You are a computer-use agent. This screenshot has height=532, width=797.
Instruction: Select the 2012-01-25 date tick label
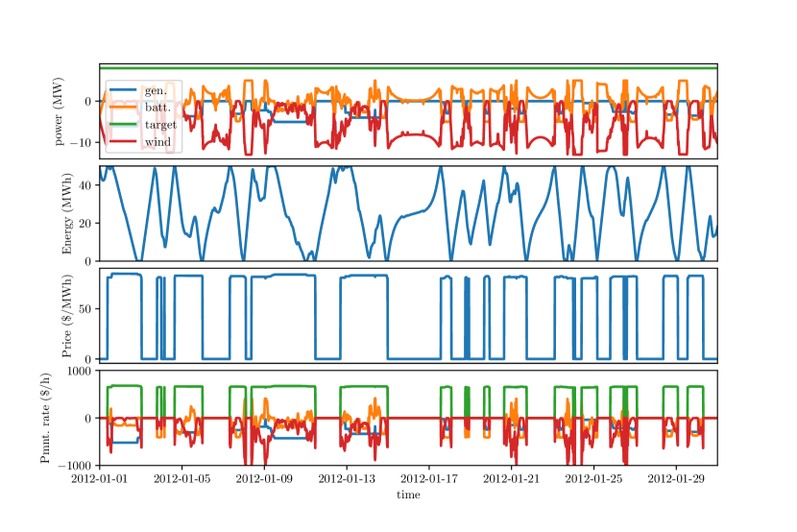pyautogui.click(x=593, y=478)
